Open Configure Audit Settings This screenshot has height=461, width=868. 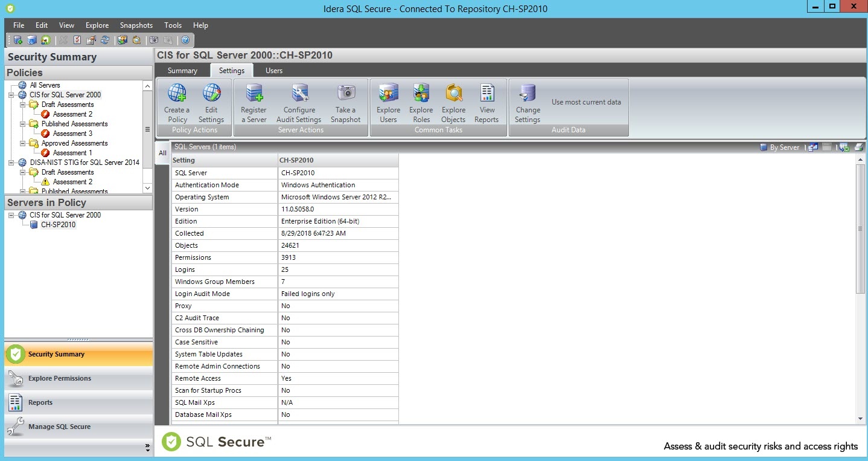tap(299, 103)
